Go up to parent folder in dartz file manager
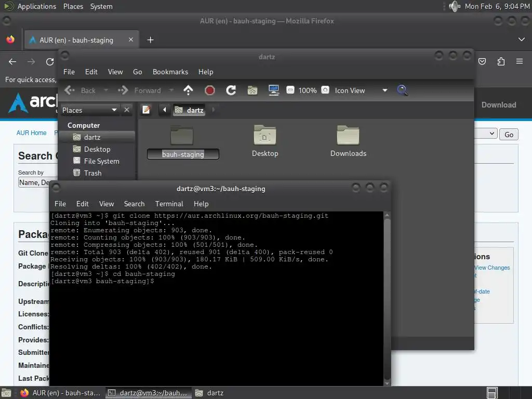Viewport: 532px width, 399px height. [x=188, y=90]
